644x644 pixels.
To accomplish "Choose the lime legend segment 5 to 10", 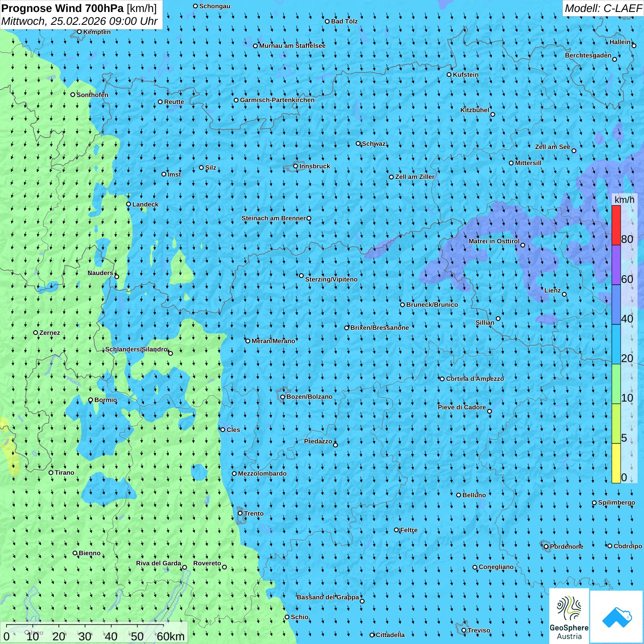I will [616, 424].
